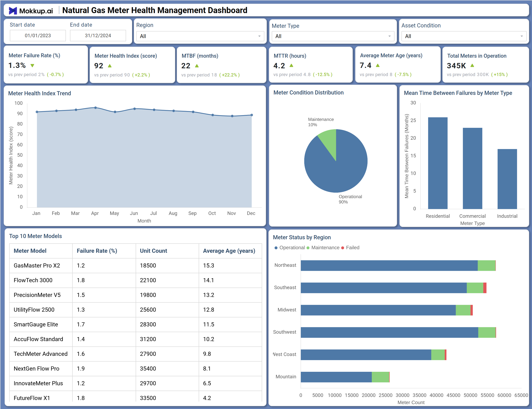Select the AccuFlow Standard row
532x409 pixels.
pos(136,339)
